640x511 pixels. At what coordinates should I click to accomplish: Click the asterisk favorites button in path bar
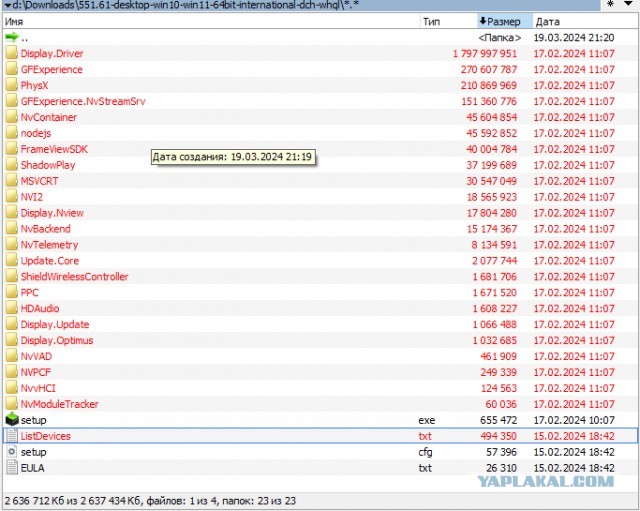click(x=610, y=4)
